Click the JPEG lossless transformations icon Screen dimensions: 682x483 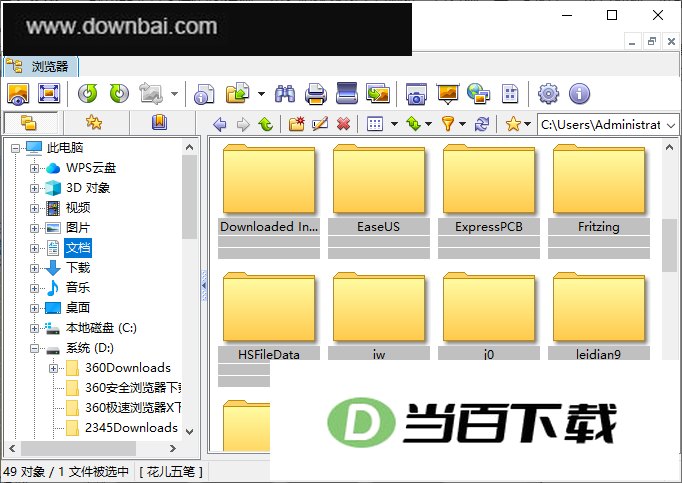pos(151,94)
